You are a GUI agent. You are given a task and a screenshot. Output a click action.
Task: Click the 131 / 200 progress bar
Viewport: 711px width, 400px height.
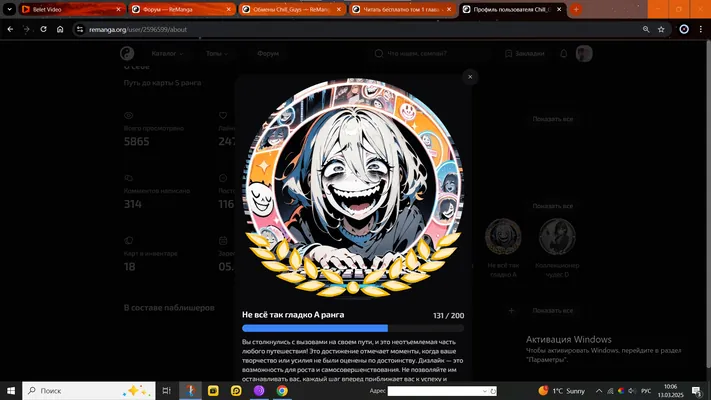tap(353, 328)
